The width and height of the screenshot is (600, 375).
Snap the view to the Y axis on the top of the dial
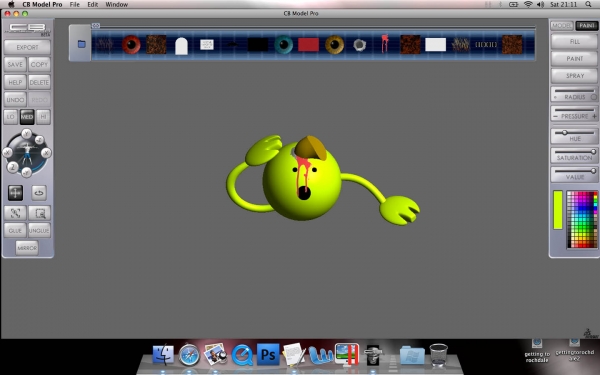point(26,134)
